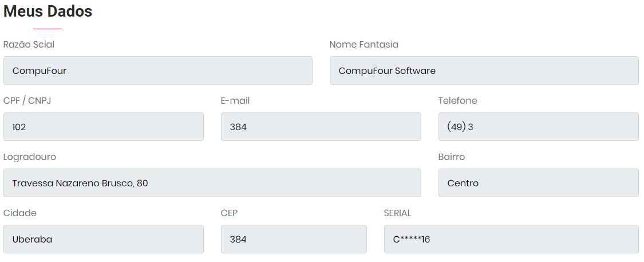644x262 pixels.
Task: Click the Bairro input showing Centro
Action: pyautogui.click(x=538, y=183)
